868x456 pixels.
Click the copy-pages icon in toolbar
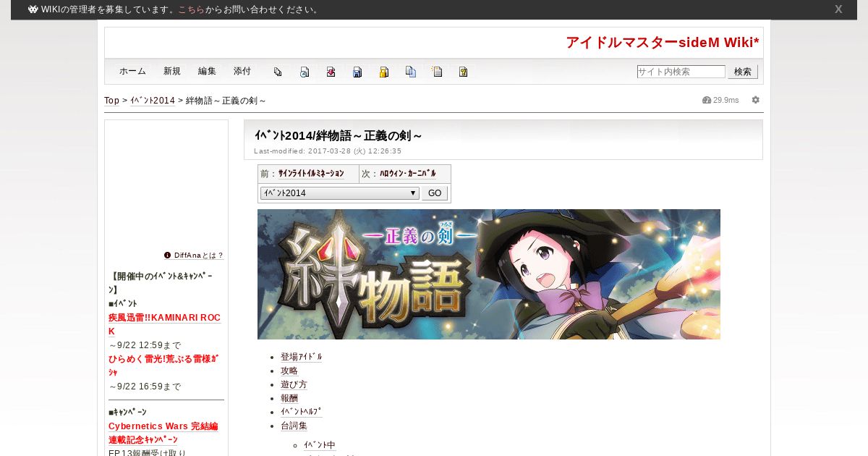[x=278, y=72]
